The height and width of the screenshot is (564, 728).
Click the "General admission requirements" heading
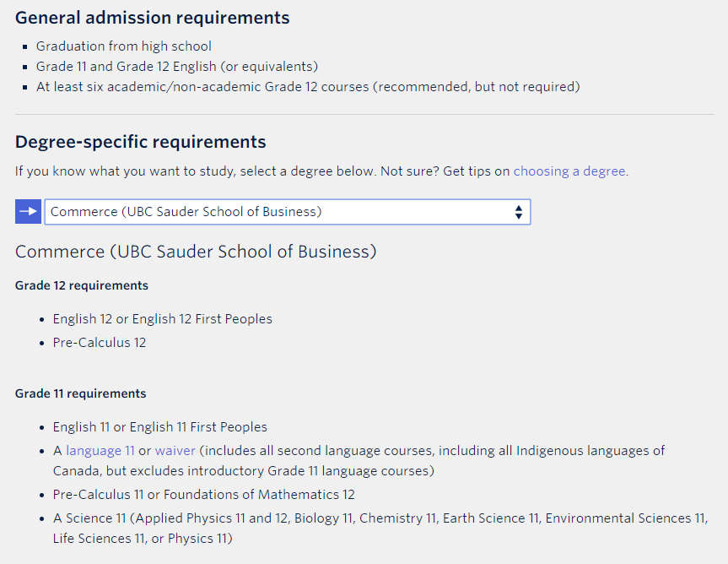[x=152, y=18]
